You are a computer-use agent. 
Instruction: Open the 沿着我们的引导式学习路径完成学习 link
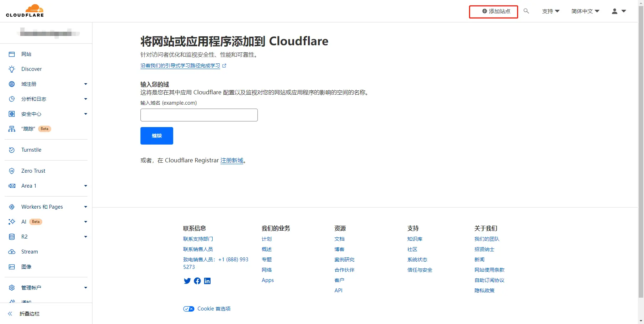click(180, 66)
